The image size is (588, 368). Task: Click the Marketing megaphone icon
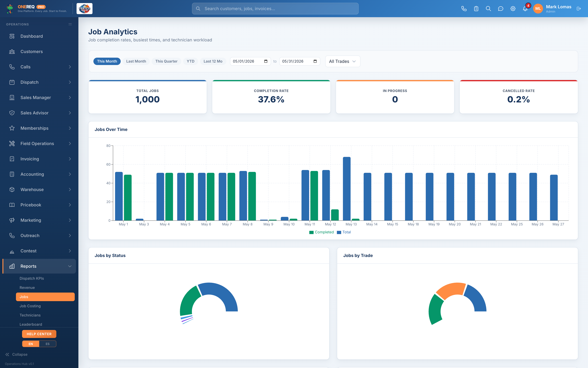tap(12, 220)
